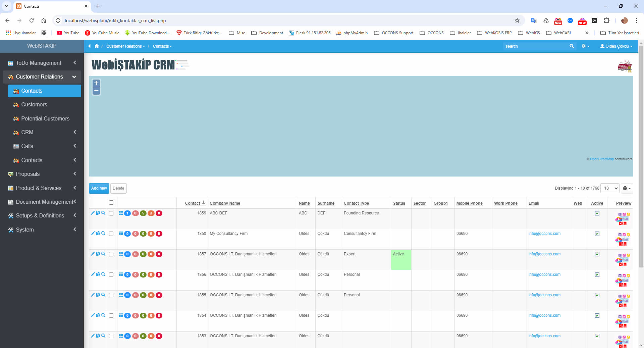Bookmark this page with the star icon

click(x=517, y=20)
